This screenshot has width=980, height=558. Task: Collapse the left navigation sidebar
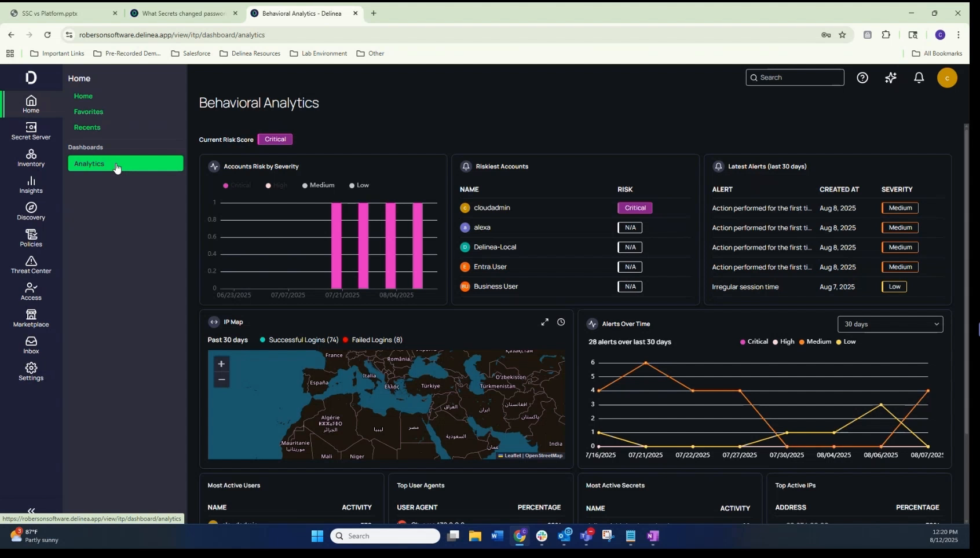point(31,511)
